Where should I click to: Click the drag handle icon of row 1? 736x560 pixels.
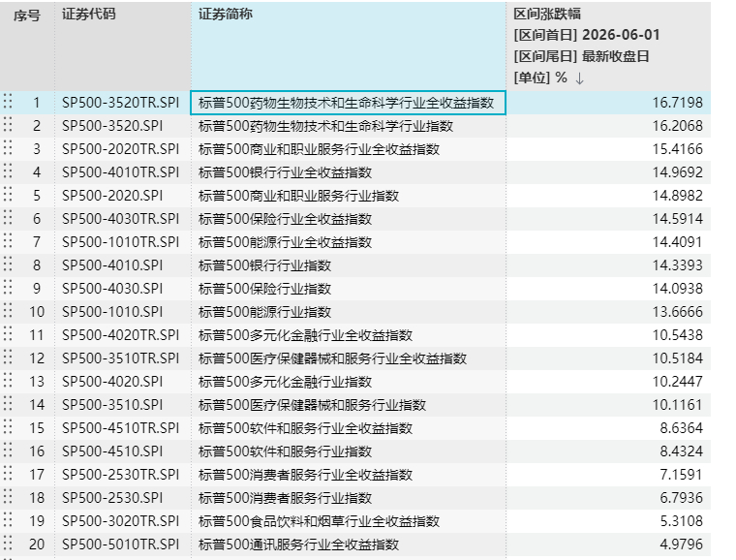(8, 102)
